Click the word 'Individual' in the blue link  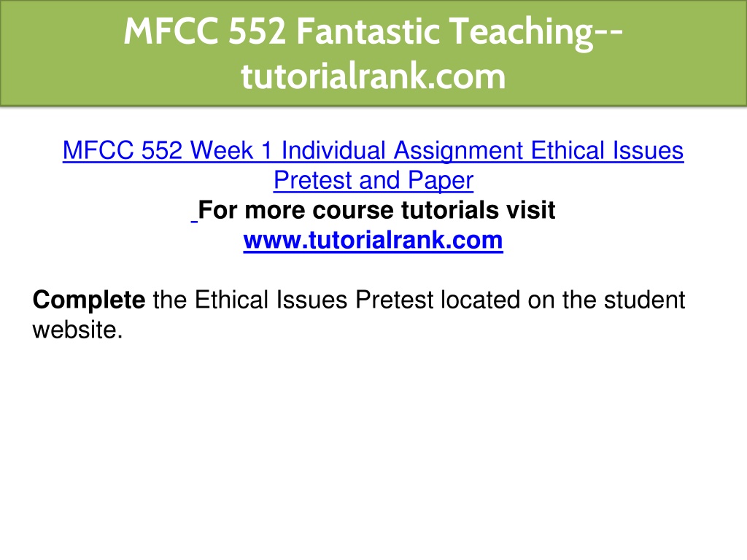333,150
